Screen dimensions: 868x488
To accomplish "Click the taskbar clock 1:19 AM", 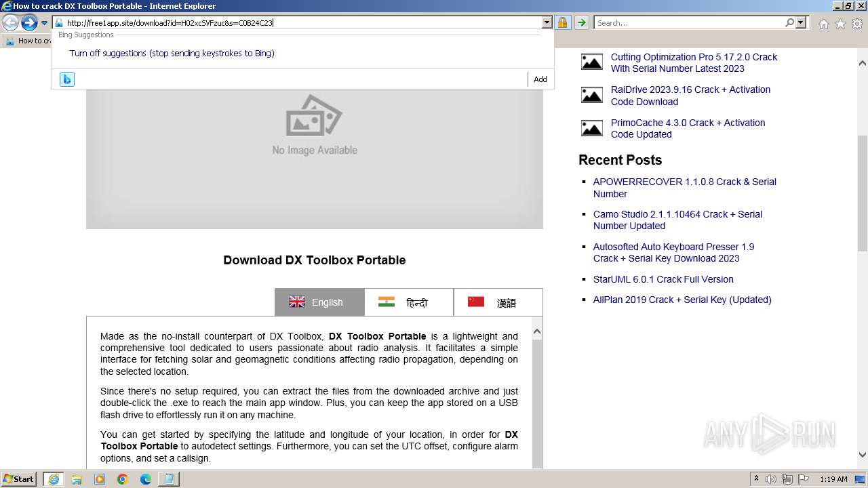I will pyautogui.click(x=834, y=479).
